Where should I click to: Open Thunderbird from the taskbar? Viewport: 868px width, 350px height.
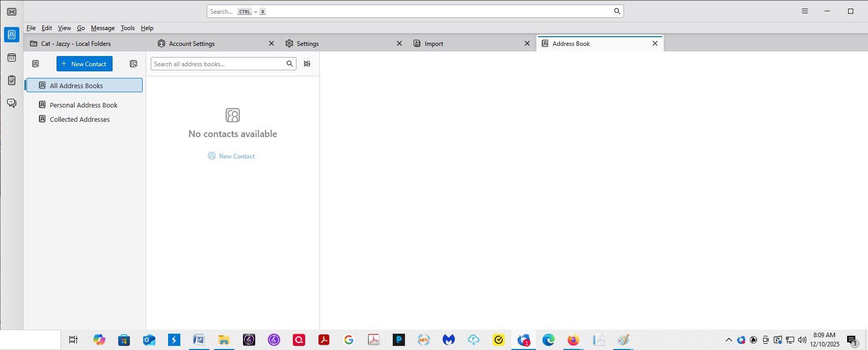[524, 340]
